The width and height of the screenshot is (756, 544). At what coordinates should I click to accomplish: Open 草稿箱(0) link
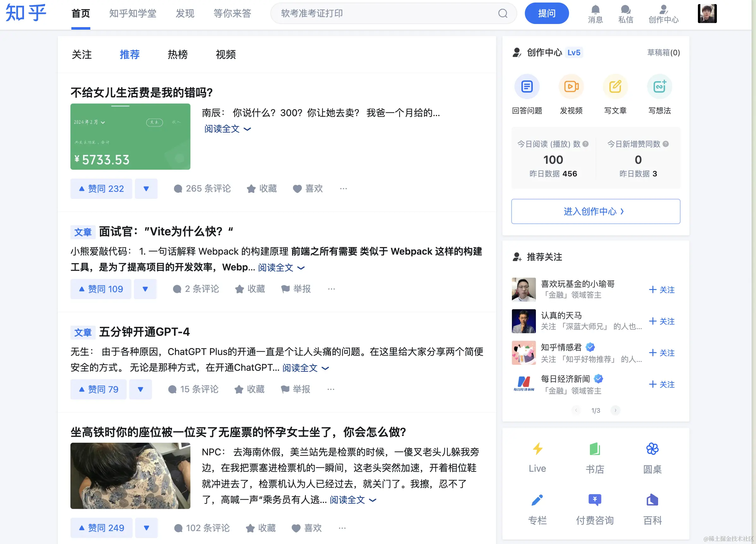663,53
